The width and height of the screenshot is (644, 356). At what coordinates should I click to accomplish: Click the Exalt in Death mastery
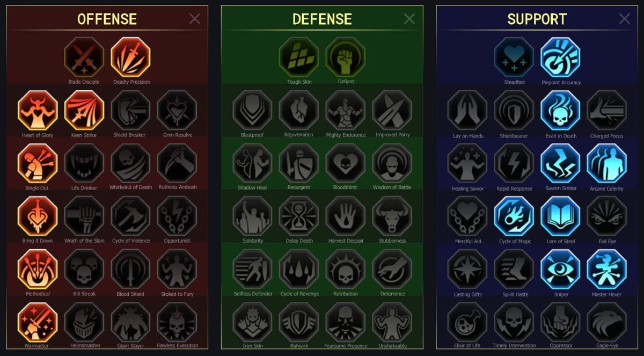tap(561, 111)
